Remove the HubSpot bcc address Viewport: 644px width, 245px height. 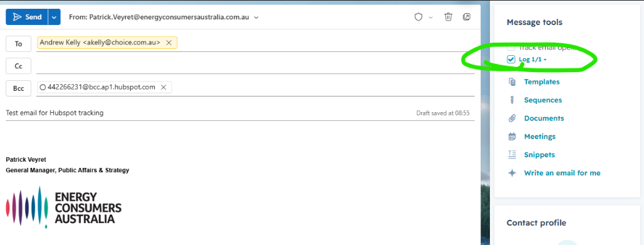tap(163, 87)
